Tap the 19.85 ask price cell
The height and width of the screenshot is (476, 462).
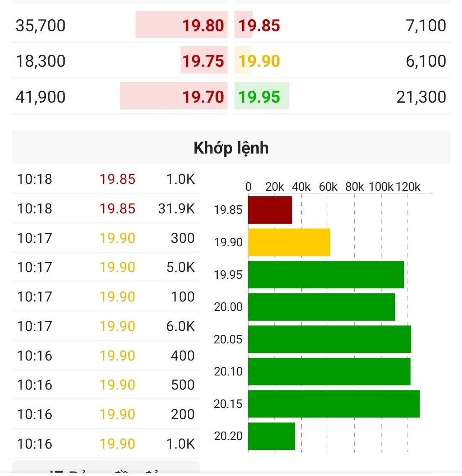(x=259, y=26)
